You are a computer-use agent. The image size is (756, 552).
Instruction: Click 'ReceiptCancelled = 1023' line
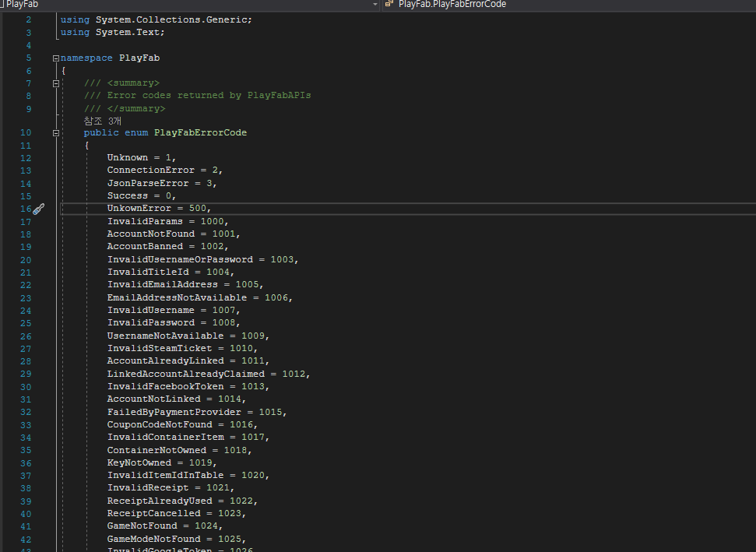(177, 513)
